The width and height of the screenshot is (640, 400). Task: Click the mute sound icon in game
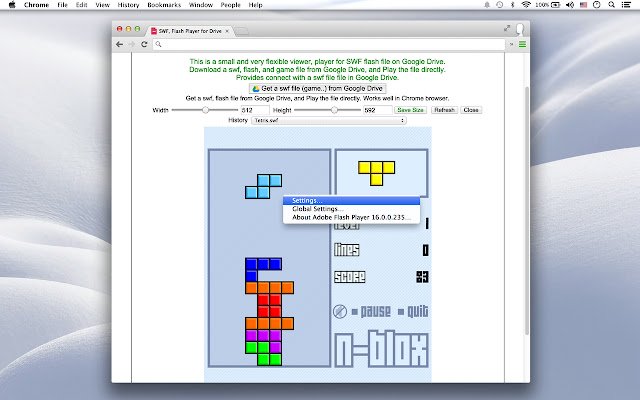coord(340,311)
